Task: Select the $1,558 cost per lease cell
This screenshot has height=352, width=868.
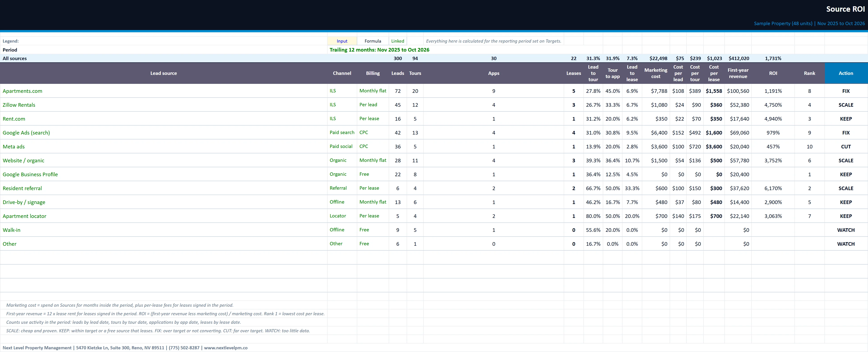Action: pyautogui.click(x=714, y=91)
